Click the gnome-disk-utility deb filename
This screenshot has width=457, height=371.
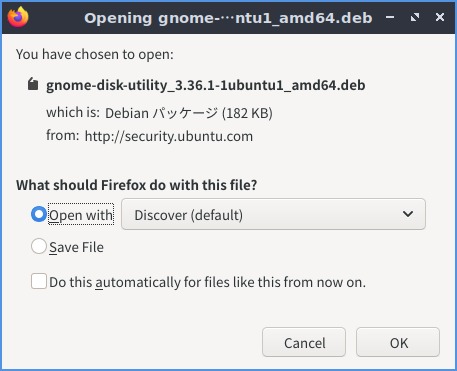coord(206,85)
